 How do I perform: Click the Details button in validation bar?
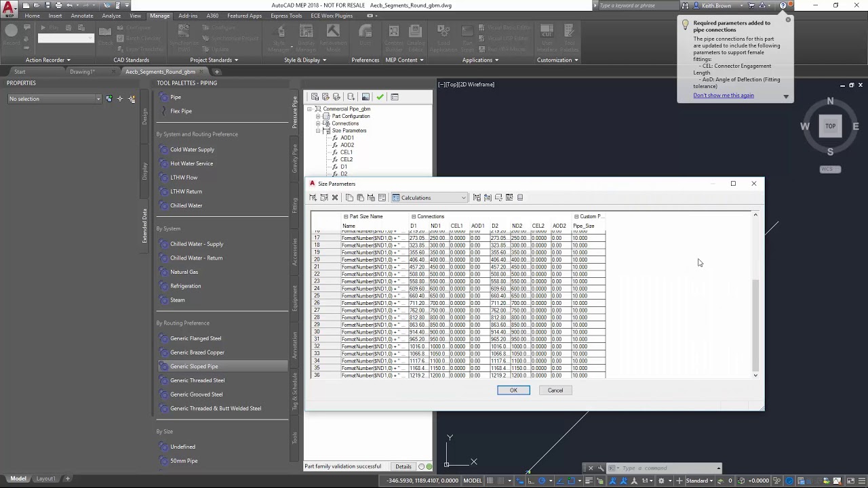403,466
